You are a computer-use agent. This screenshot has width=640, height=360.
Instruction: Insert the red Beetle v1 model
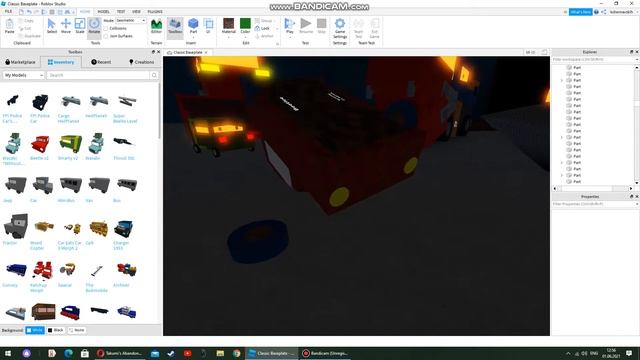[40, 146]
